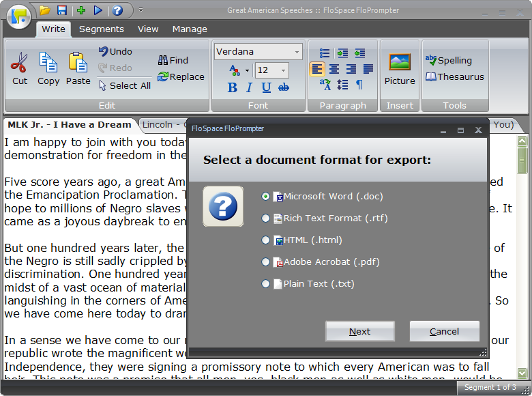Image resolution: width=532 pixels, height=396 pixels.
Task: Open the Replace tool
Action: (x=181, y=76)
